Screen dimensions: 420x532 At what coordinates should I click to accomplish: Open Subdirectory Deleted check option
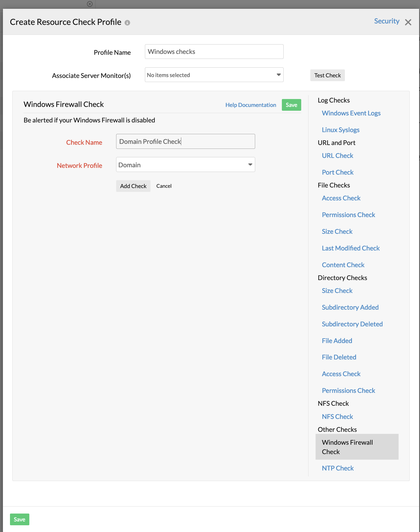pyautogui.click(x=352, y=324)
